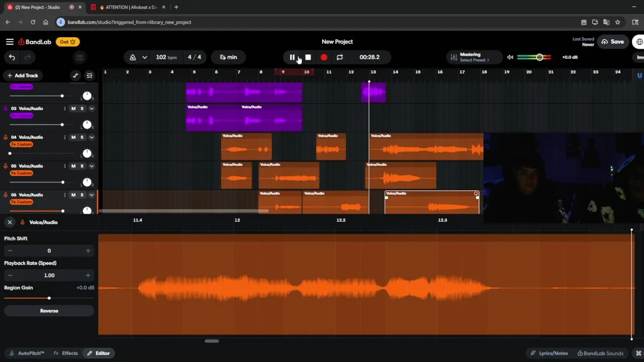Toggle the metronome
The height and width of the screenshot is (362, 644).
(133, 57)
